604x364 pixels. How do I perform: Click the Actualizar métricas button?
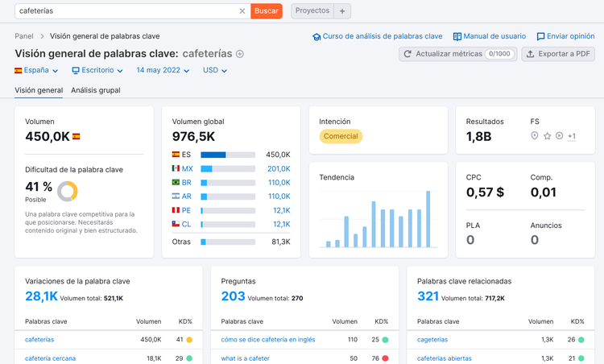(x=457, y=54)
